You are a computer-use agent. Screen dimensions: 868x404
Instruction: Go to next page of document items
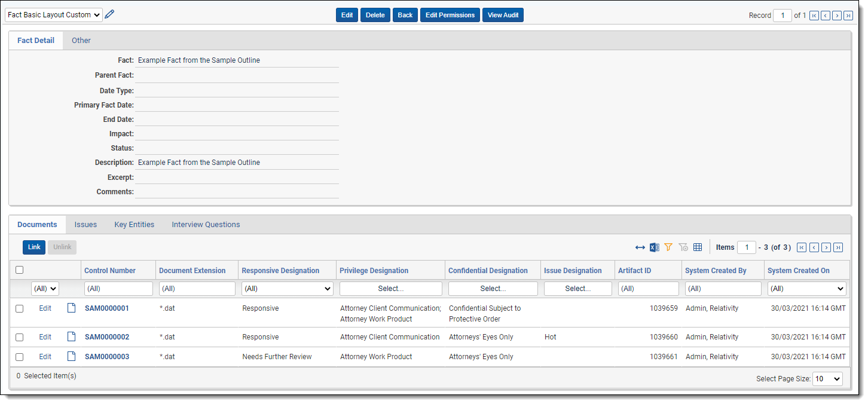click(826, 247)
